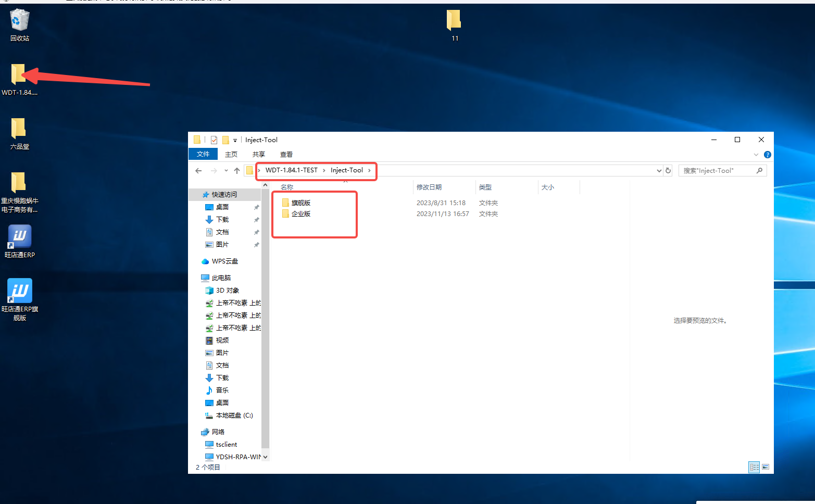Open the 文件 menu tab

pos(203,154)
